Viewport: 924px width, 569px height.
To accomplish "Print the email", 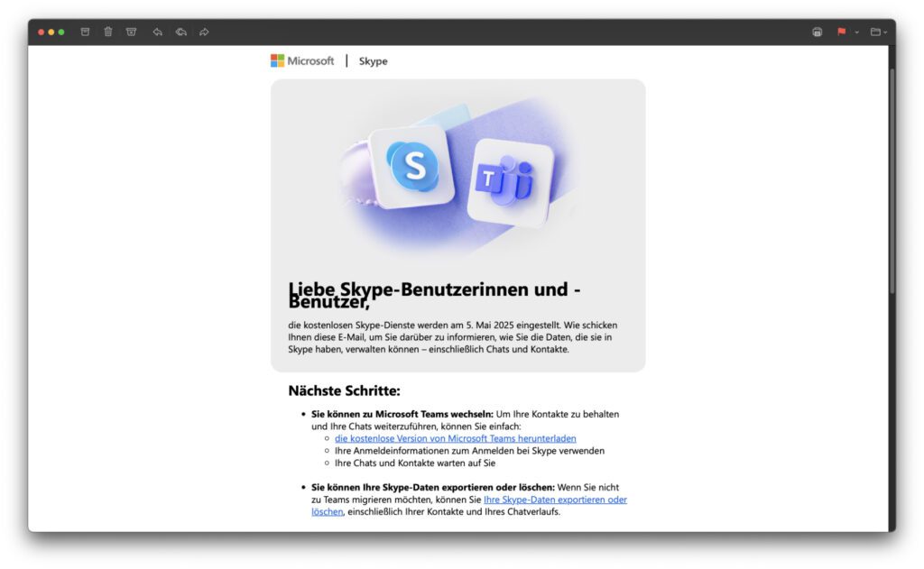I will [x=818, y=32].
